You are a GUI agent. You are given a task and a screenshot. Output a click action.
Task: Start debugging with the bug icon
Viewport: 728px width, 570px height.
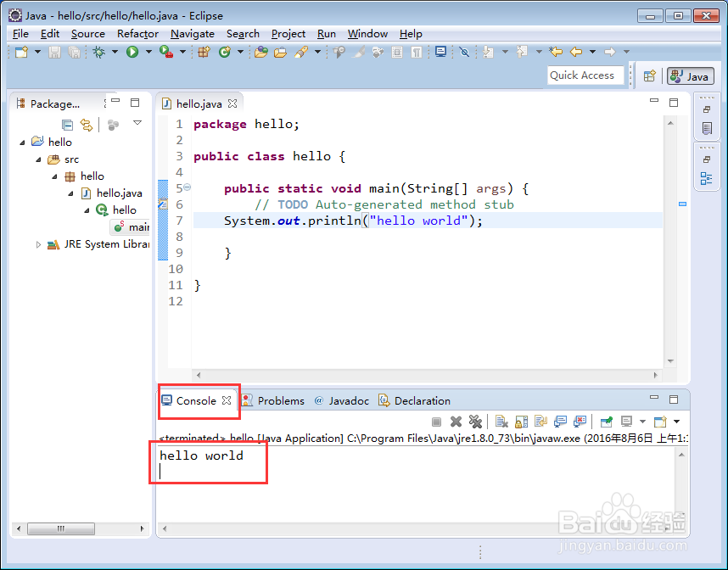(x=99, y=52)
